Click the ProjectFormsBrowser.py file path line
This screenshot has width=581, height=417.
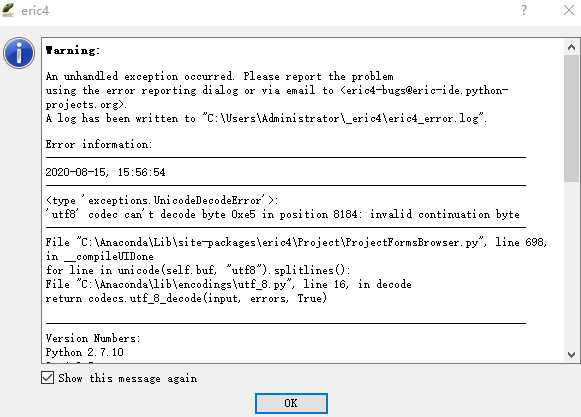pos(296,242)
